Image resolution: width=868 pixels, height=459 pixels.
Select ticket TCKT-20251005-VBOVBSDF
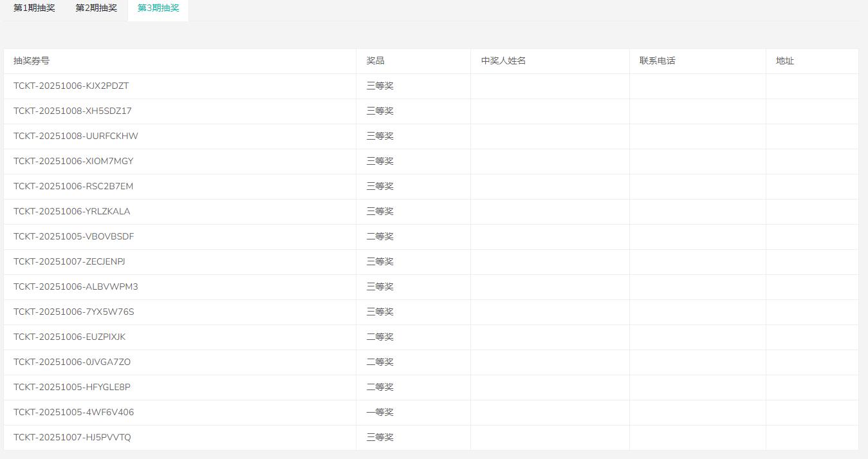73,237
